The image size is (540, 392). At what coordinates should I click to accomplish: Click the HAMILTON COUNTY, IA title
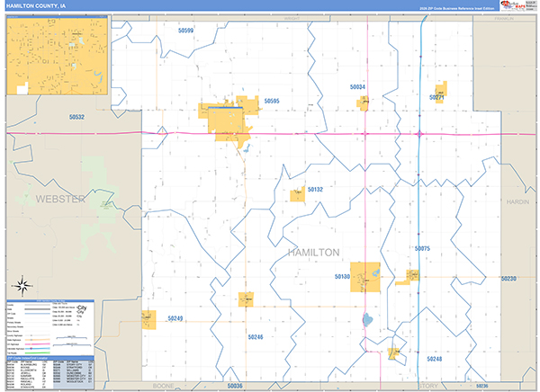pyautogui.click(x=36, y=6)
